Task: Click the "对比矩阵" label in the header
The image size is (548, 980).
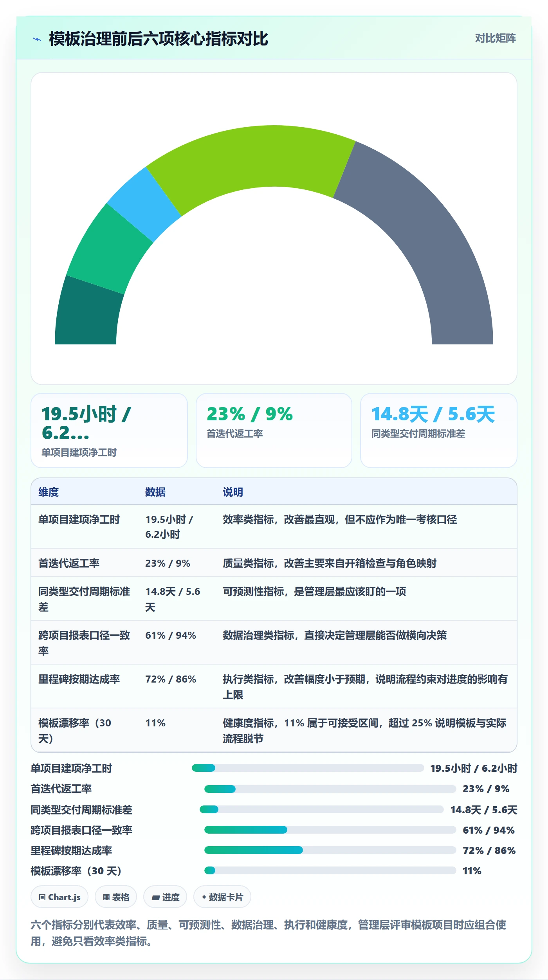Action: [495, 38]
